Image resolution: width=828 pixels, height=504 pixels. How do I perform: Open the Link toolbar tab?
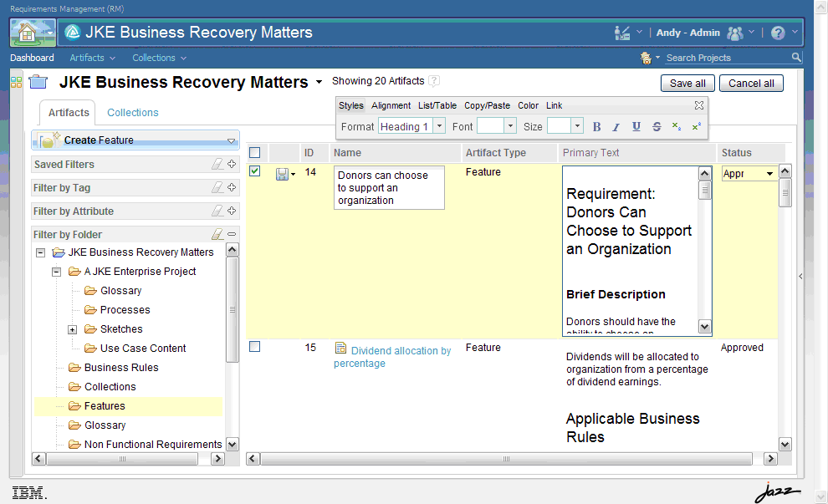pos(554,105)
